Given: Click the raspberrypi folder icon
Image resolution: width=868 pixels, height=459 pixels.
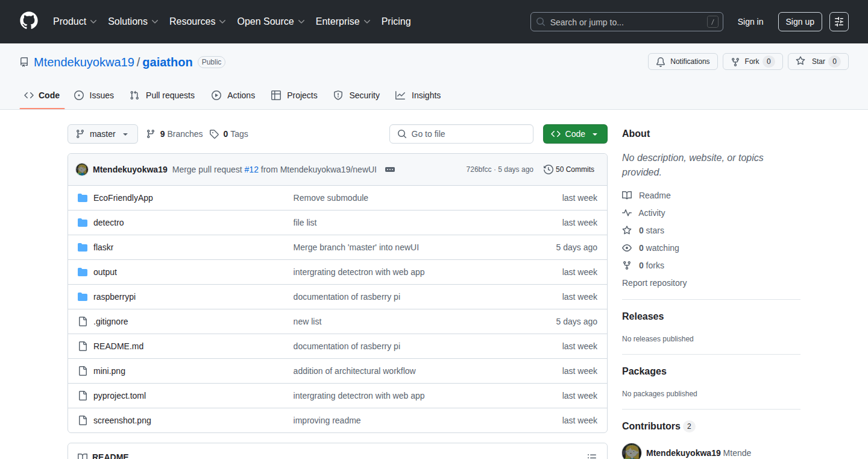Looking at the screenshot, I should [x=83, y=297].
